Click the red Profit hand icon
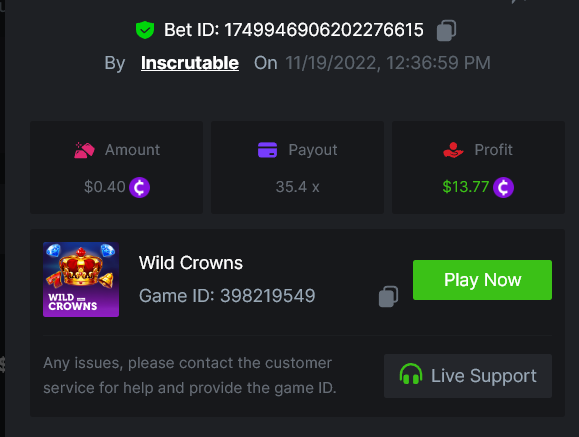 click(453, 150)
